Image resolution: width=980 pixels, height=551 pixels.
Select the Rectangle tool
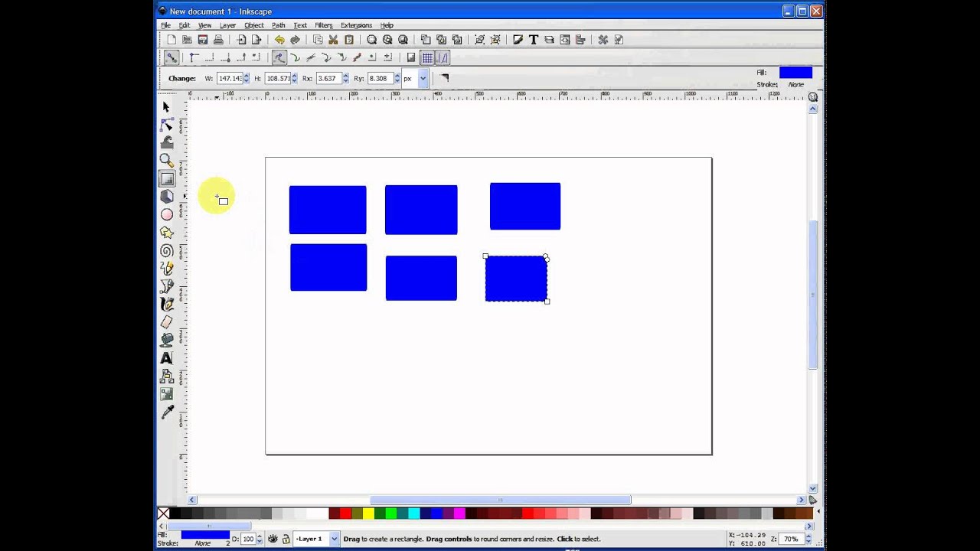click(x=166, y=179)
